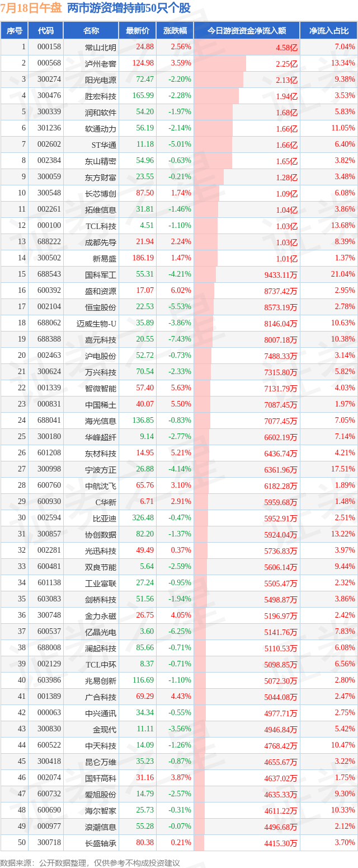Click the 今日游资资金净流入额 column header
Screen dimensions: 358x868
tap(247, 31)
